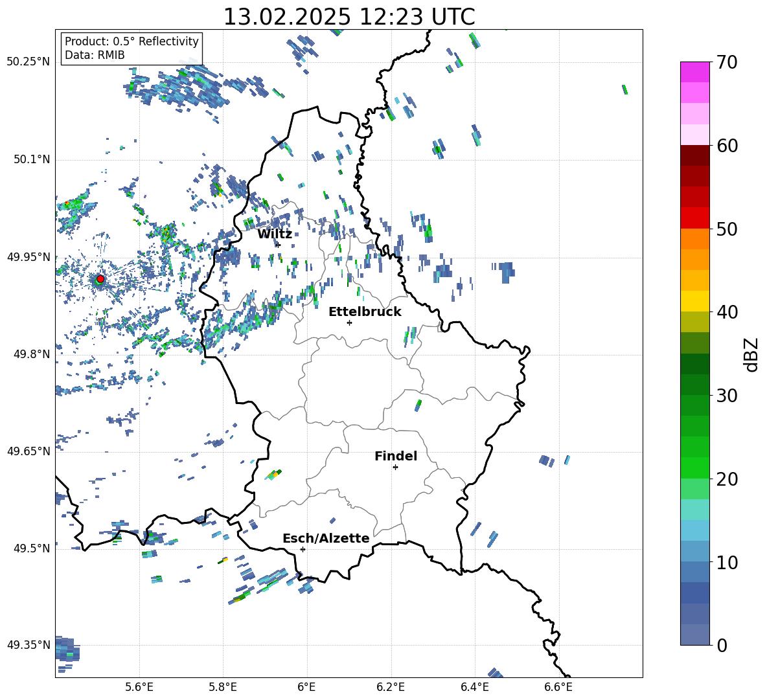The image size is (767, 700).
Task: Click the 50.1°N latitude label
Action: (32, 159)
